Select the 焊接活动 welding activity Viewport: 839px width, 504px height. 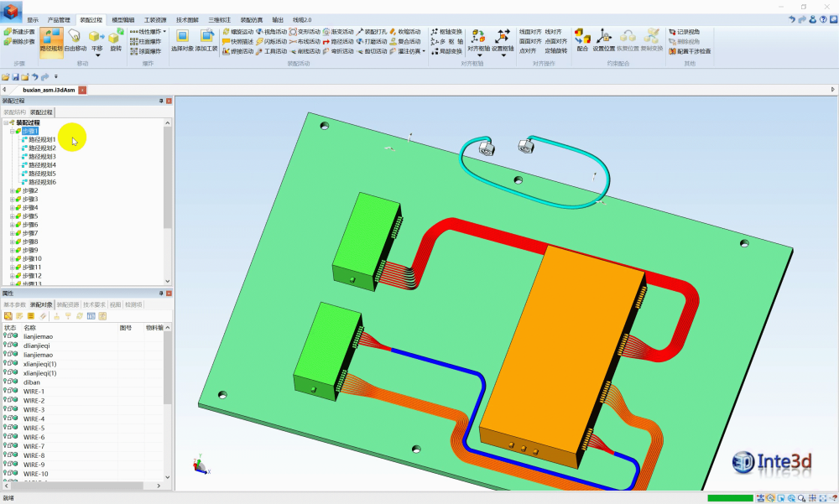tap(238, 51)
